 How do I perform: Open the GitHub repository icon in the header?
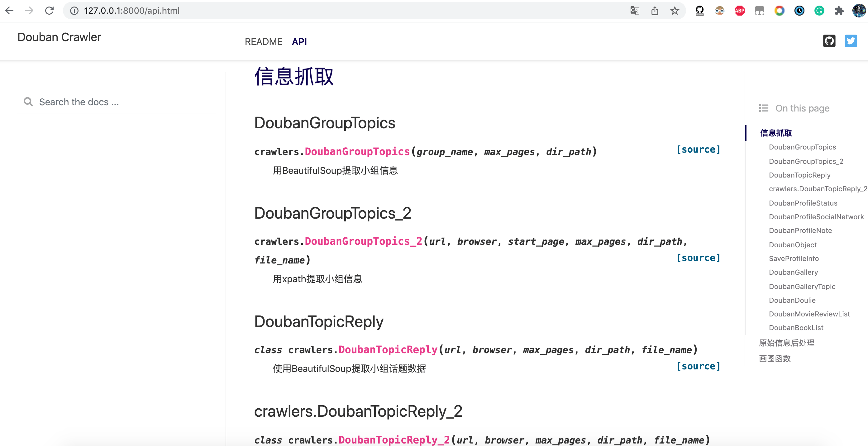[x=829, y=41]
